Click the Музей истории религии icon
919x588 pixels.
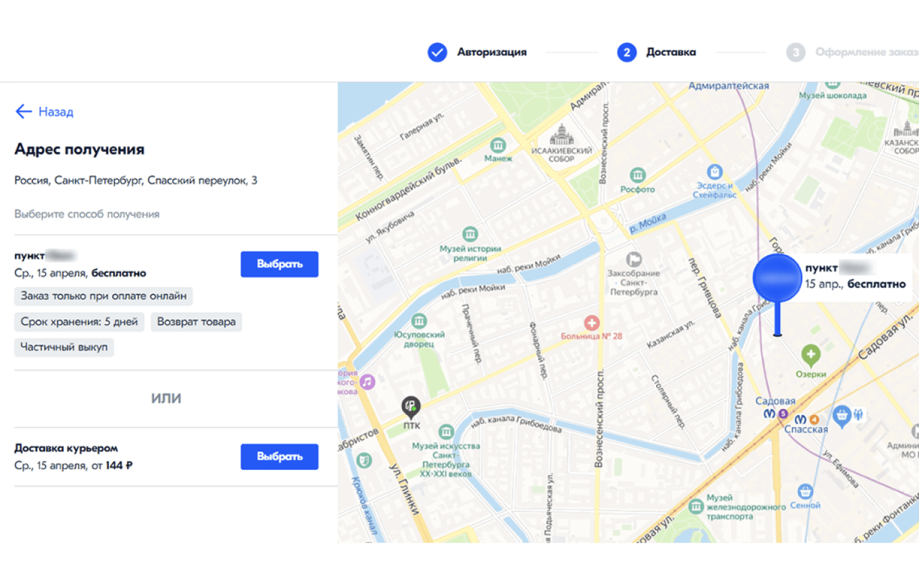click(471, 234)
